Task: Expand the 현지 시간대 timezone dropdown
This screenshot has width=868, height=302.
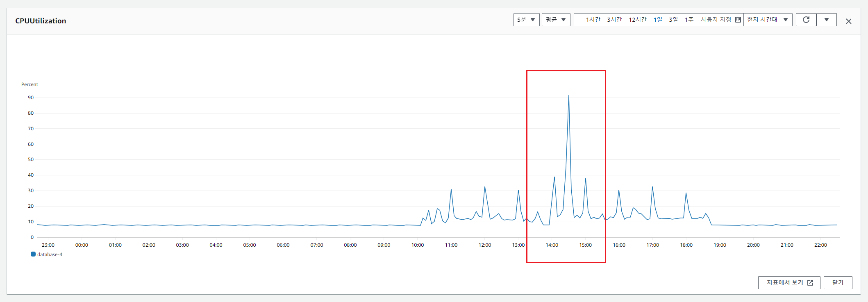Action: click(x=767, y=20)
